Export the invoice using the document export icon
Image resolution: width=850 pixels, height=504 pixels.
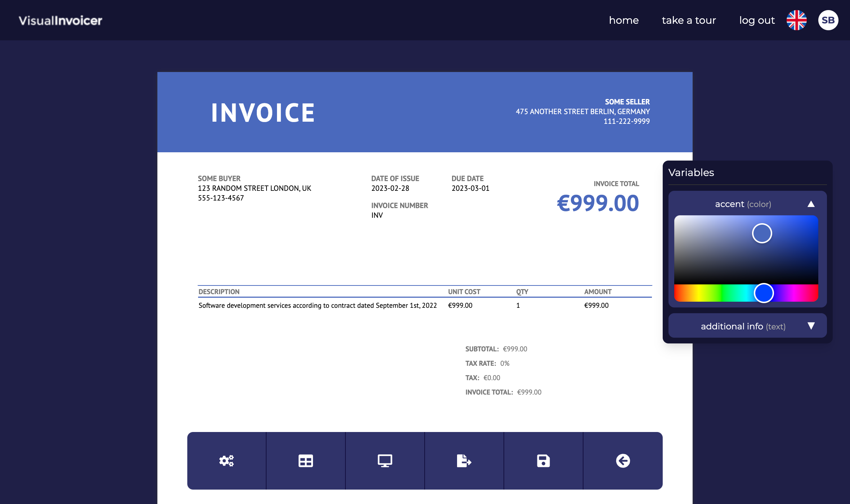464,460
